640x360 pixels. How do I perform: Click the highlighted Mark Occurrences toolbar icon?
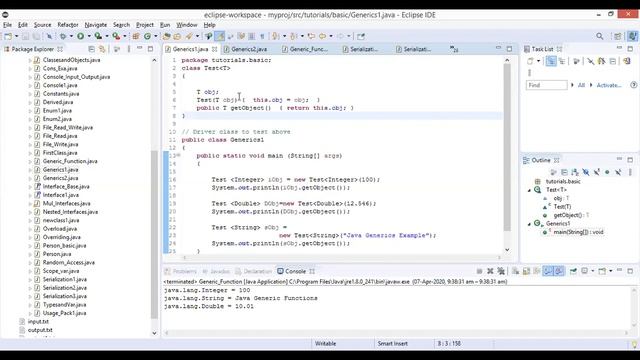[x=220, y=36]
